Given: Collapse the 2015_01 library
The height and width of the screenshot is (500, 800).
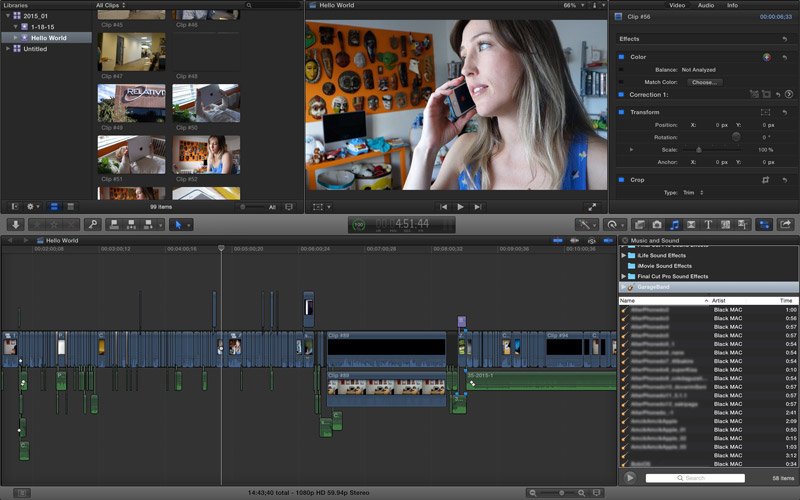Looking at the screenshot, I should click(8, 16).
